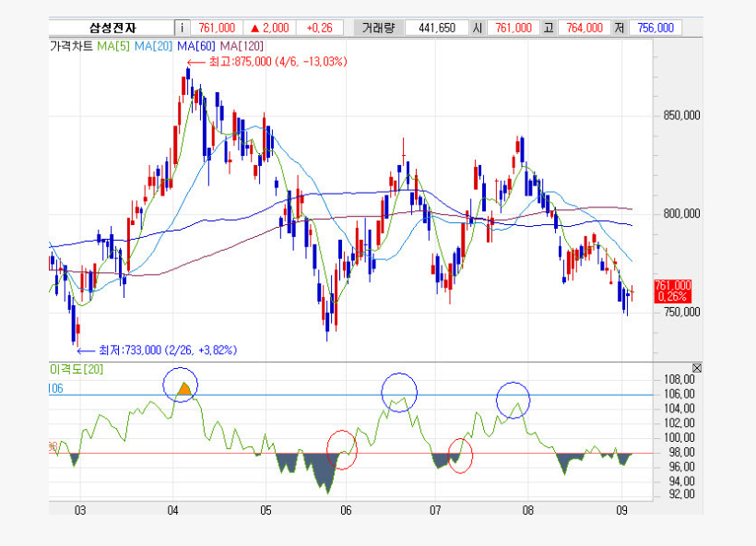This screenshot has height=546, width=756.
Task: Click the 거래량 volume label button
Action: [378, 28]
